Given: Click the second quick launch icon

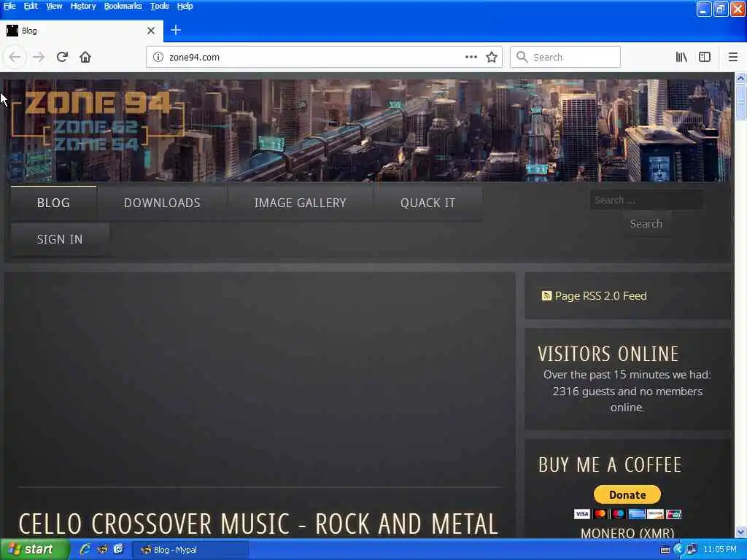Looking at the screenshot, I should tap(102, 550).
